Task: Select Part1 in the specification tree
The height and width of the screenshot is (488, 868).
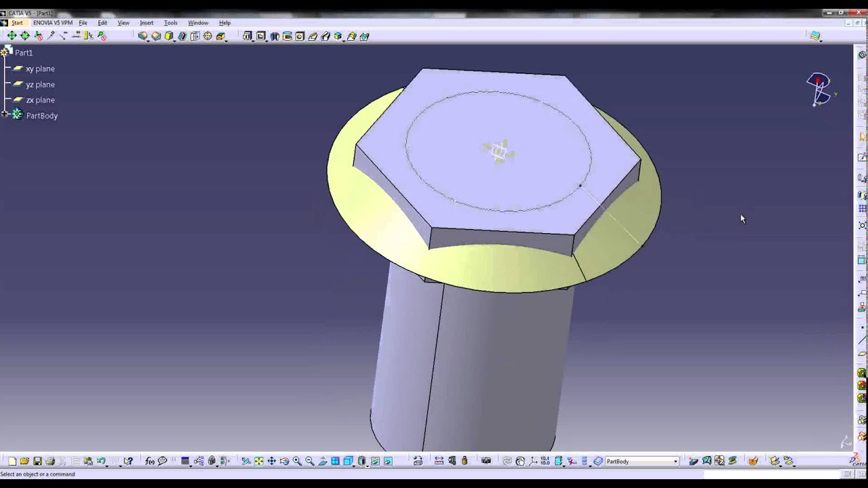Action: pyautogui.click(x=24, y=53)
